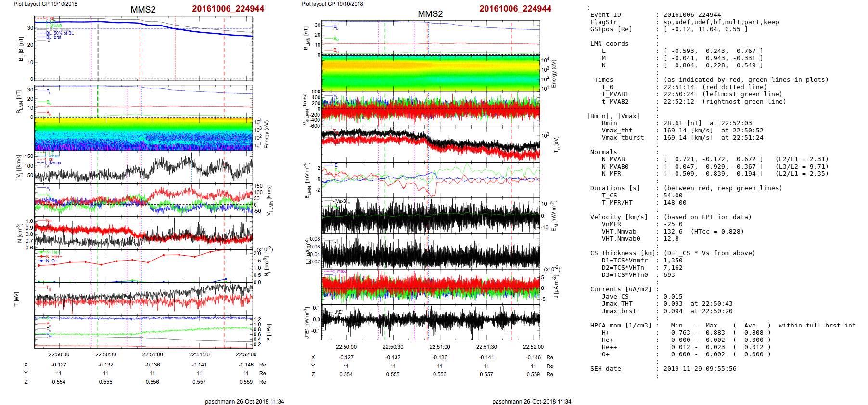Click the energy spectrogram in the left plot
Screen dimensions: 868x405
pos(143,134)
